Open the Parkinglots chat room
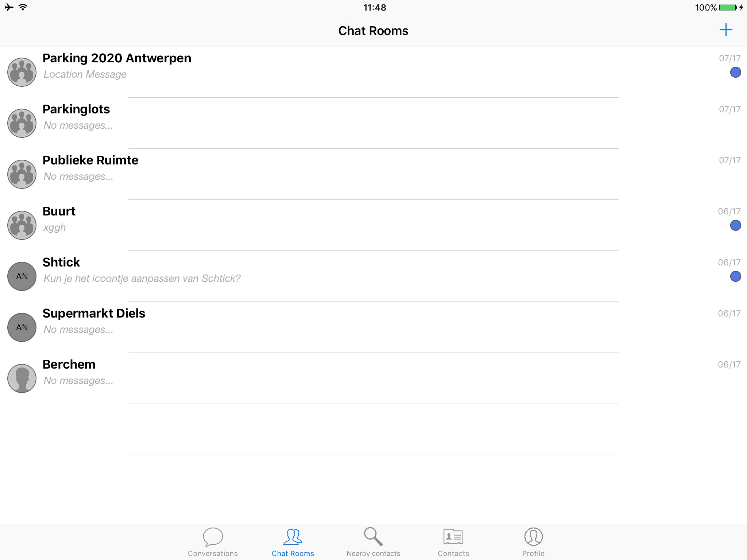Image resolution: width=747 pixels, height=560 pixels. (373, 116)
